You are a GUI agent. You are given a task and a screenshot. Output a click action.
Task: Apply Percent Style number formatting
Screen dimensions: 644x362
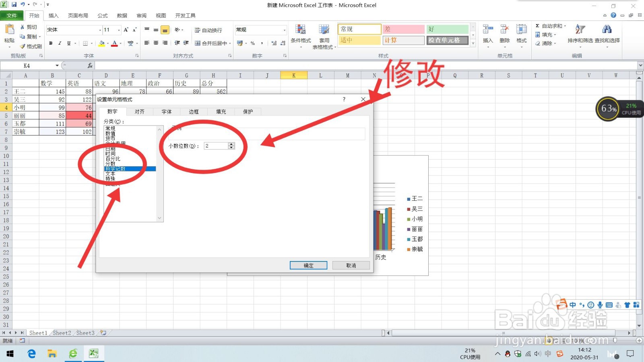pos(252,43)
